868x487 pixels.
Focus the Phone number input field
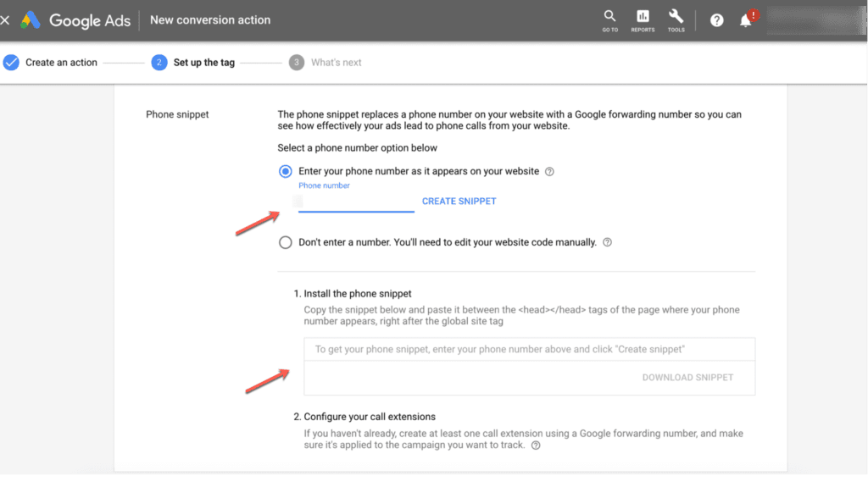point(356,202)
